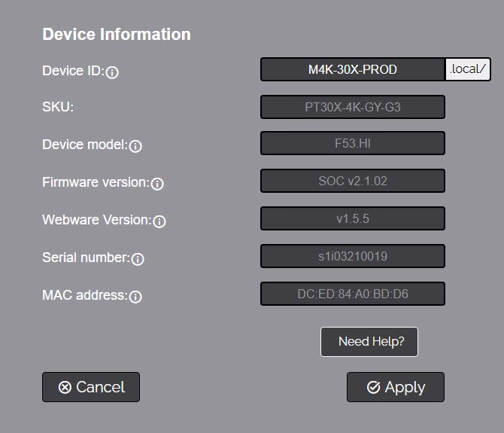Select the Webware Version: label text

tap(97, 220)
